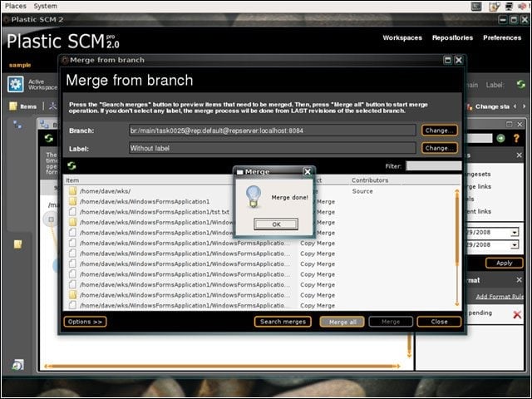This screenshot has width=532, height=399.
Task: Close the changesets options panel with X
Action: (519, 155)
